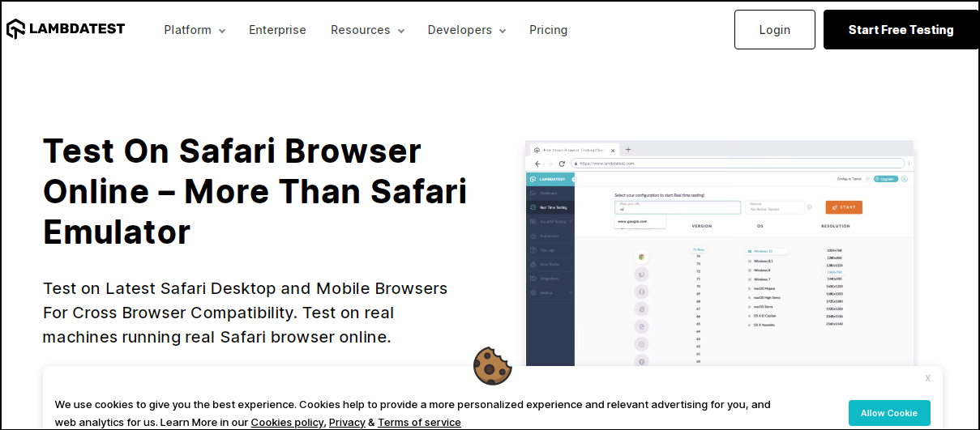Close the cookie banner with X
980x430 pixels.
click(927, 378)
